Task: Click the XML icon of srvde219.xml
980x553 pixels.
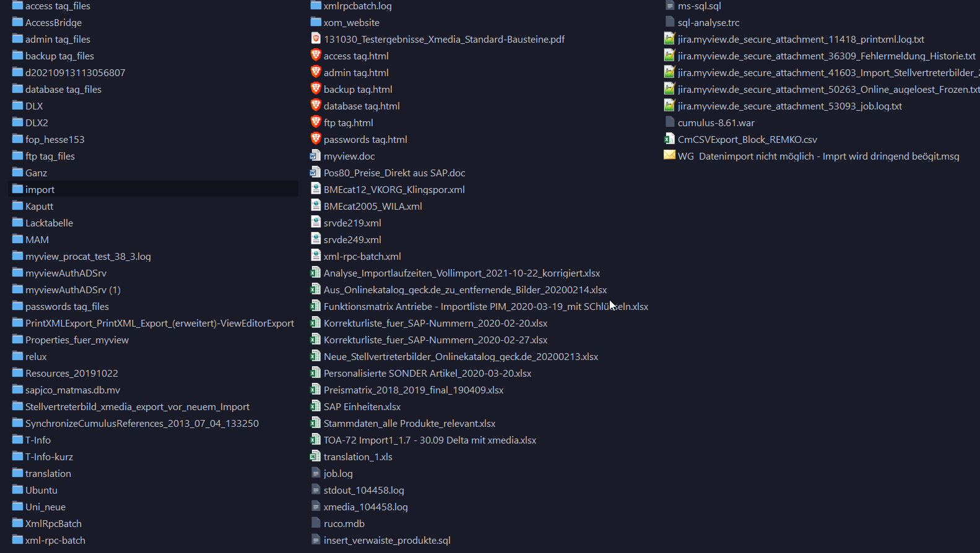Action: pyautogui.click(x=316, y=223)
